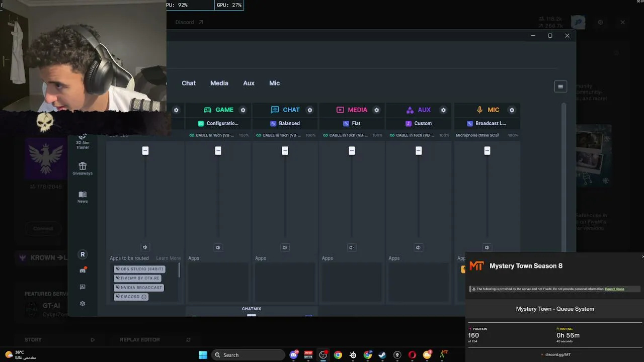
Task: Open Steam from the taskbar
Action: (382, 355)
